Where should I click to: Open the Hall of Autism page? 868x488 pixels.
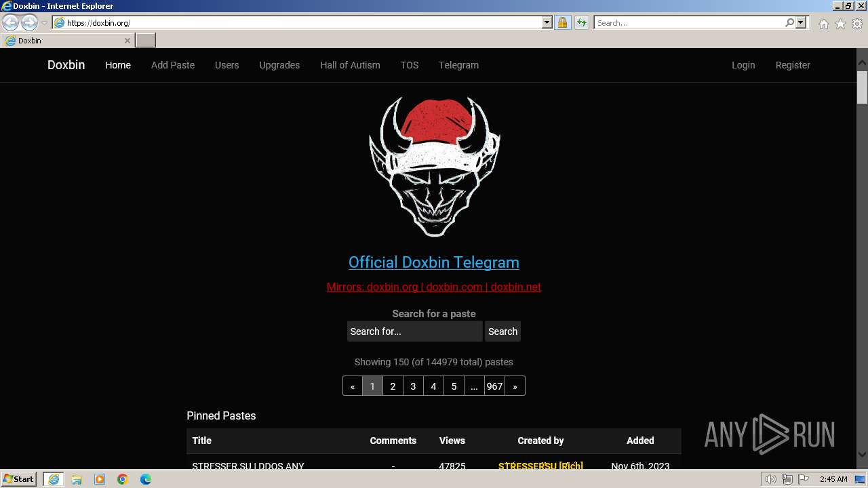350,65
